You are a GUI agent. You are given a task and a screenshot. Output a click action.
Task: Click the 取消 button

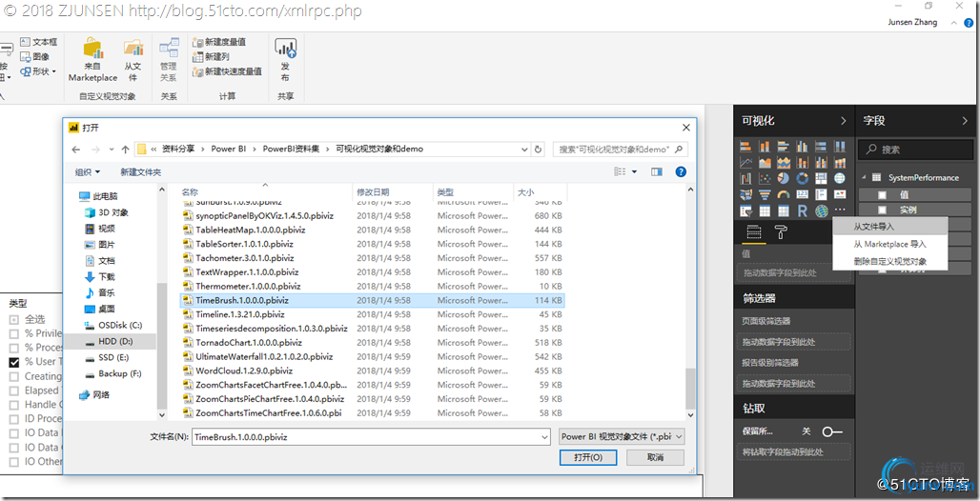point(656,457)
